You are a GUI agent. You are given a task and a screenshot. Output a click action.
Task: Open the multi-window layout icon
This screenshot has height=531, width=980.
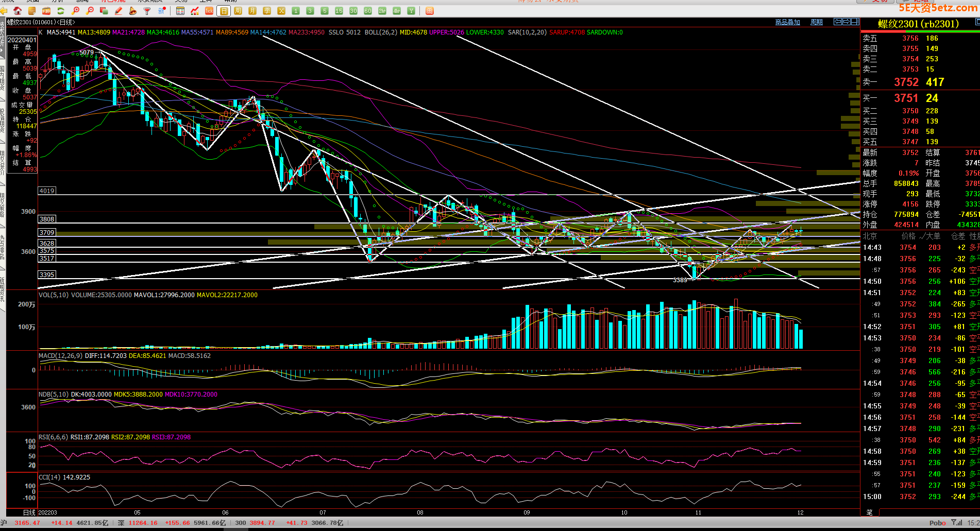430,11
